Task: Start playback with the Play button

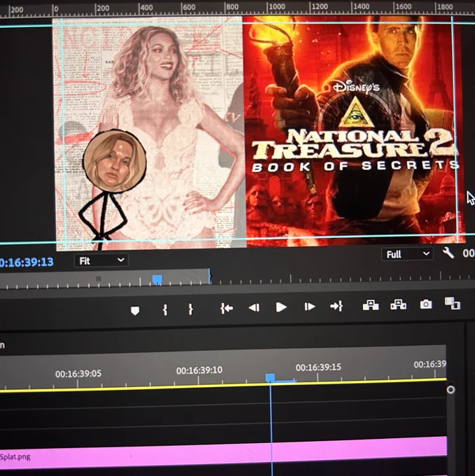Action: coord(281,307)
